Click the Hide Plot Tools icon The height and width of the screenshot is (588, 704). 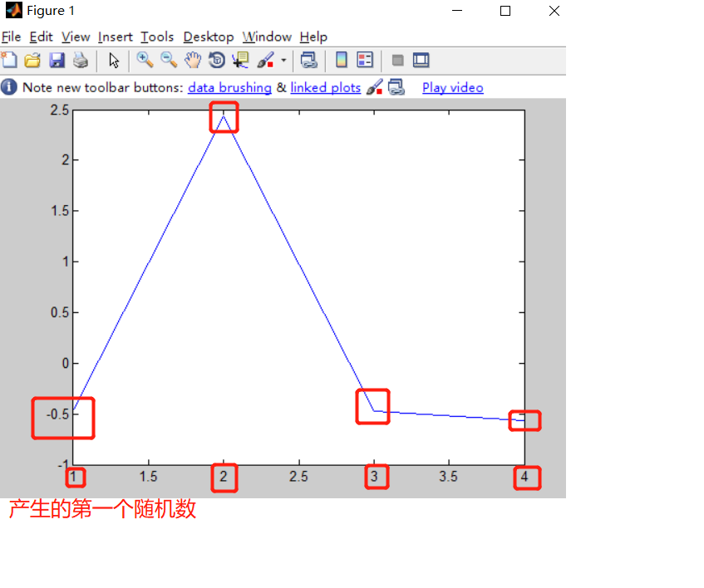click(x=397, y=60)
